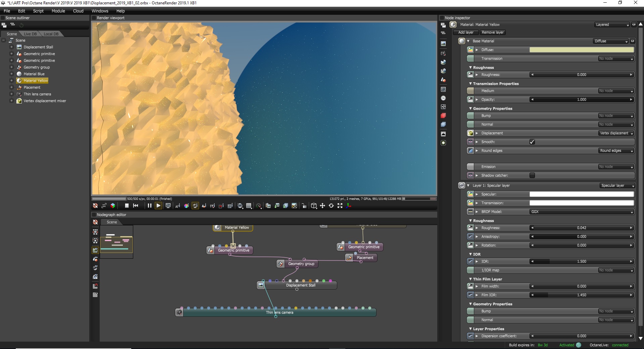Toggle Material Yellow preview eye icon
This screenshot has width=644, height=349.
click(x=634, y=25)
